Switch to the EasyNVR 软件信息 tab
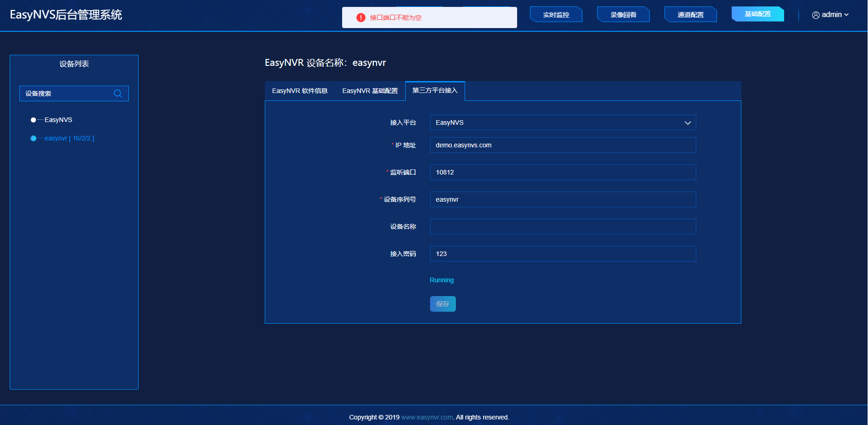The height and width of the screenshot is (425, 868). pos(300,91)
